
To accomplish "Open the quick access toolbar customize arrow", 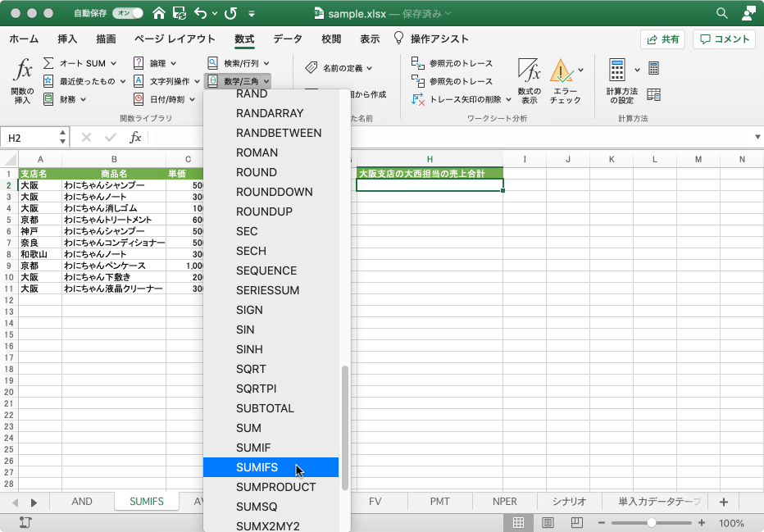I will tap(252, 14).
